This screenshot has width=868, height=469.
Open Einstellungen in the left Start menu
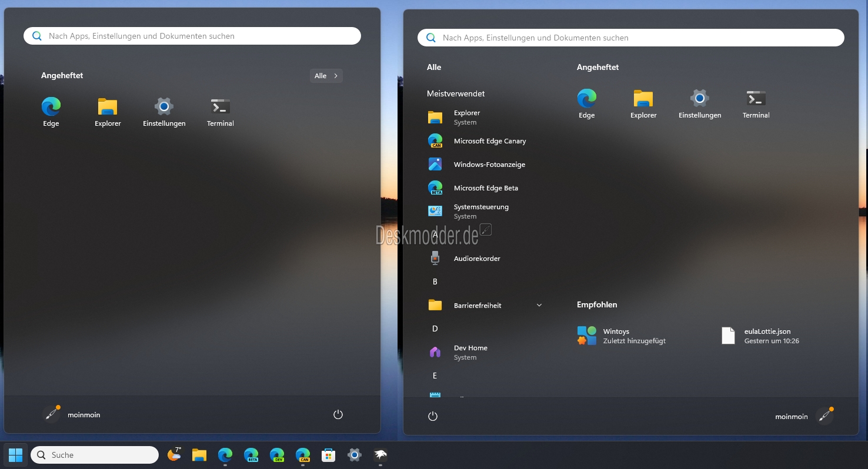pyautogui.click(x=164, y=112)
